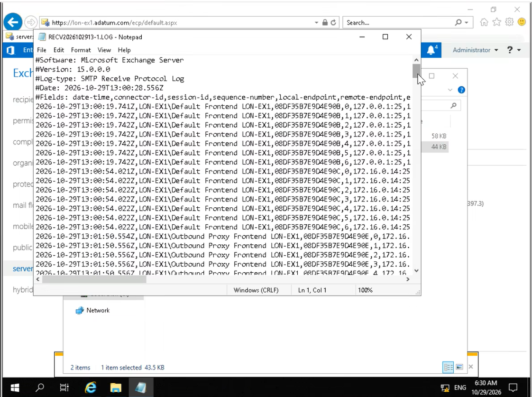Click the Internet Explorer forward arrow
The width and height of the screenshot is (532, 397).
[30, 22]
